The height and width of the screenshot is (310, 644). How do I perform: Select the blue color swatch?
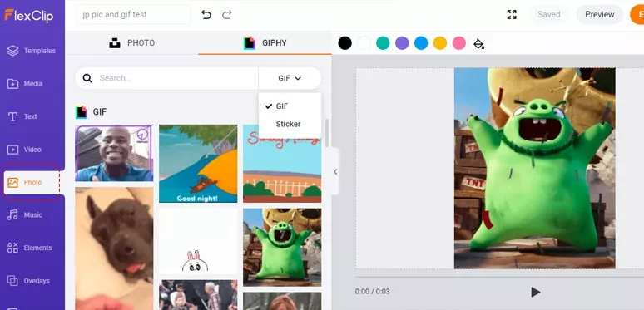(x=421, y=43)
